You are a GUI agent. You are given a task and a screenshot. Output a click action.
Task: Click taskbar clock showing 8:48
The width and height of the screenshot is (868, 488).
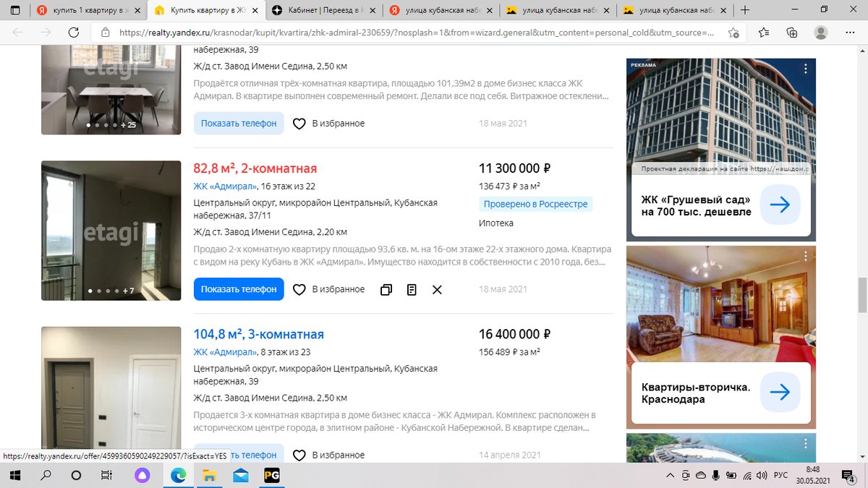coord(812,475)
